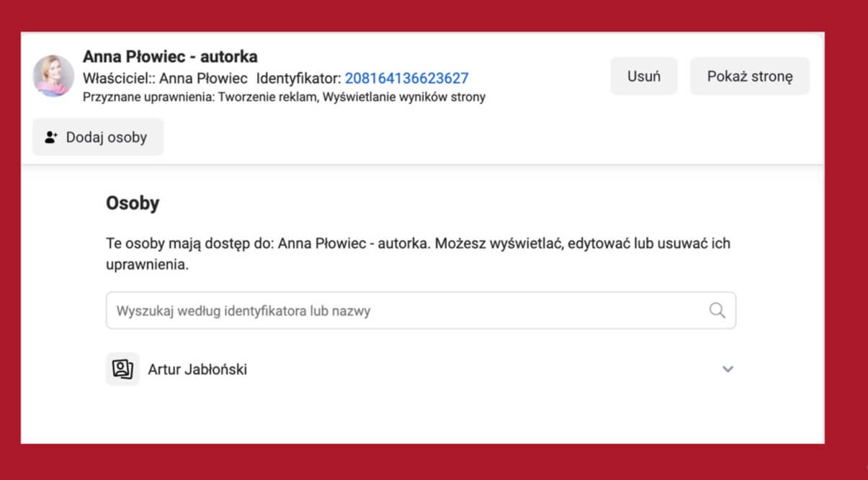The image size is (868, 480).
Task: Click the Osoby section heading
Action: click(x=133, y=203)
